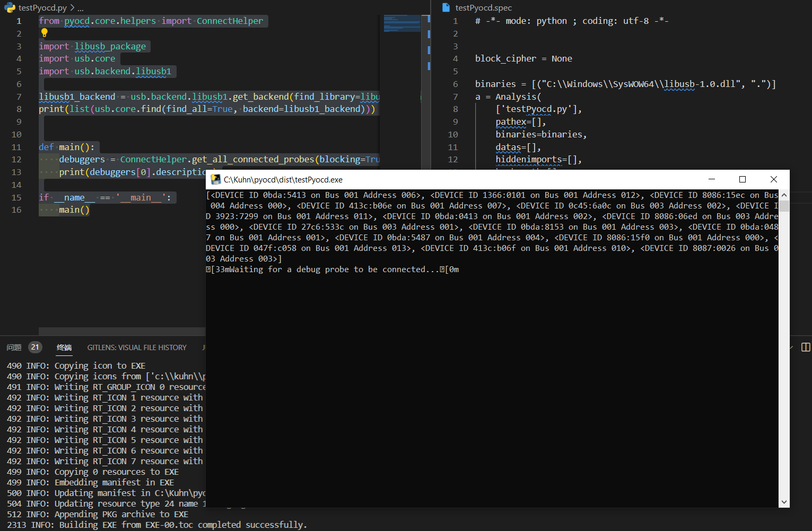Click 'ConnectHelper' in the import on line 1
This screenshot has width=812, height=531.
pos(230,21)
